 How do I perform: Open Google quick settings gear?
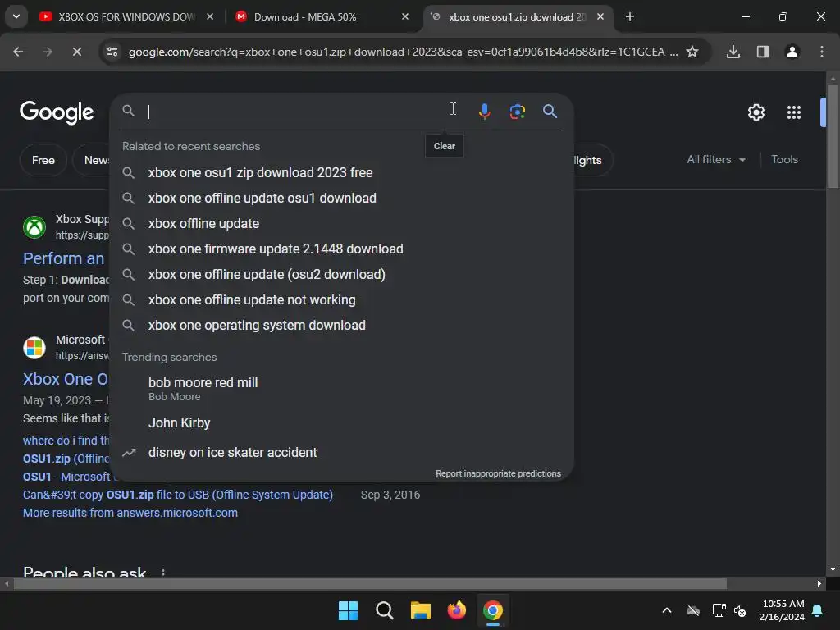tap(756, 112)
